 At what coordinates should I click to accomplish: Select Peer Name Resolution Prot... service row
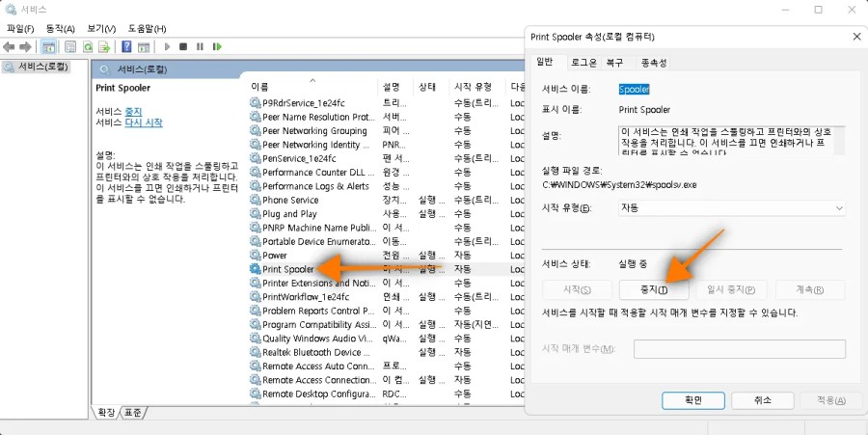coord(386,117)
